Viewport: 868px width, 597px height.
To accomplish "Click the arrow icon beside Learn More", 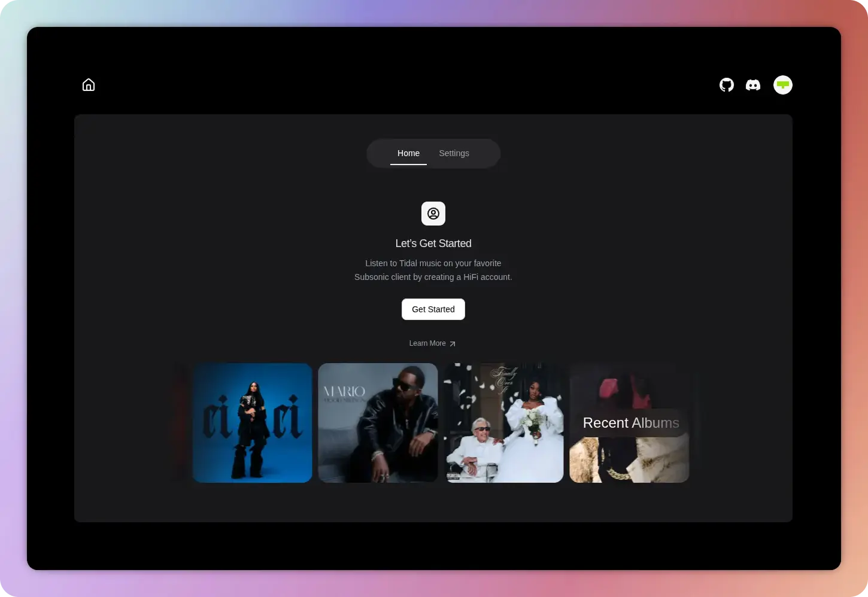I will tap(453, 343).
